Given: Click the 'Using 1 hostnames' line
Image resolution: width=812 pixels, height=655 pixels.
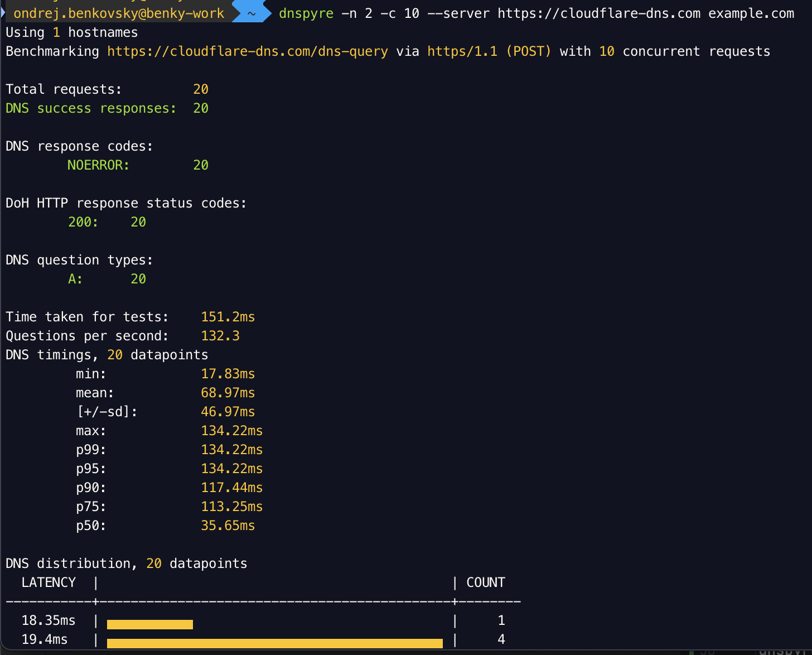Looking at the screenshot, I should pyautogui.click(x=72, y=32).
